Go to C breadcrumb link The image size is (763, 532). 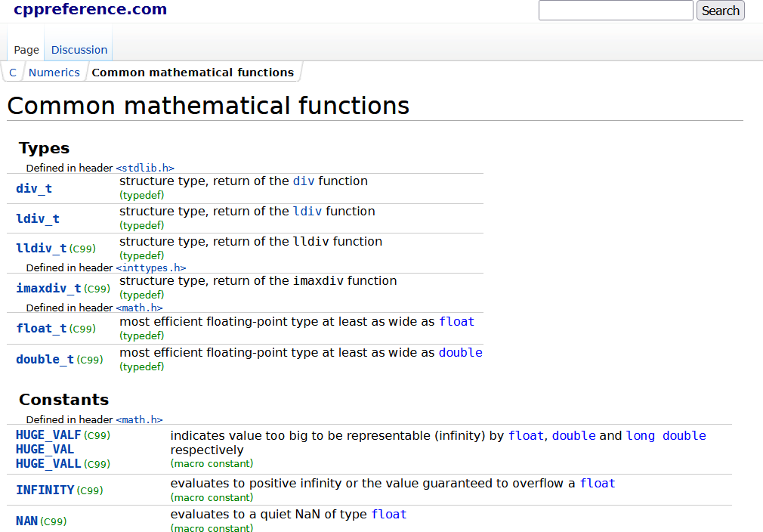(x=13, y=73)
